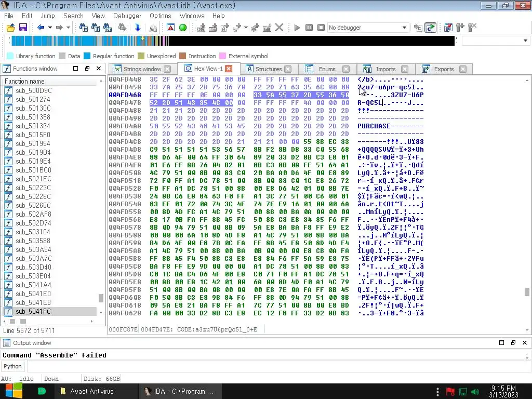The height and width of the screenshot is (399, 532).
Task: Close the Hex View-1 tab
Action: click(229, 69)
